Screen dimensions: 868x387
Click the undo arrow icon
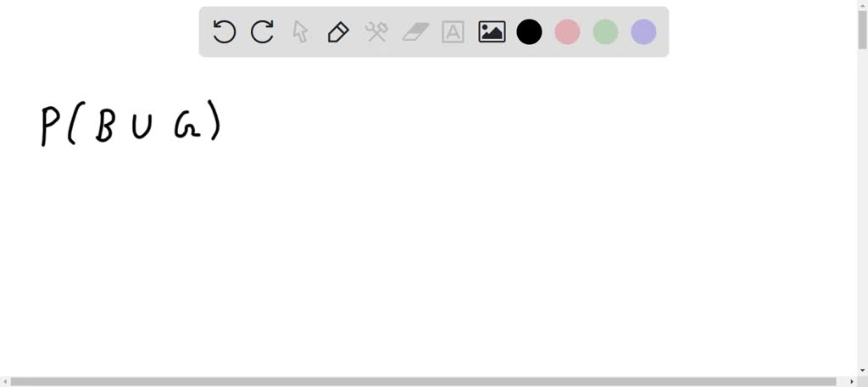[x=224, y=31]
